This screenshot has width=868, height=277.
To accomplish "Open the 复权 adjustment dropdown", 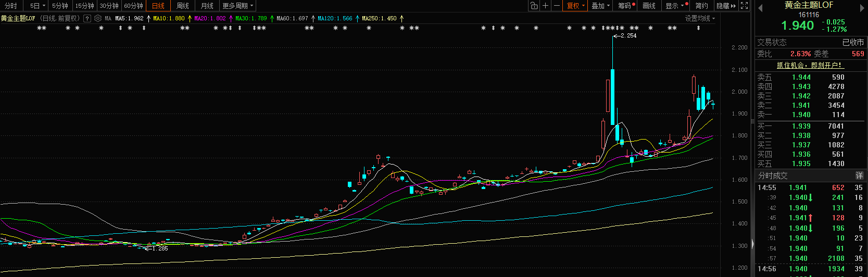I will 575,6.
